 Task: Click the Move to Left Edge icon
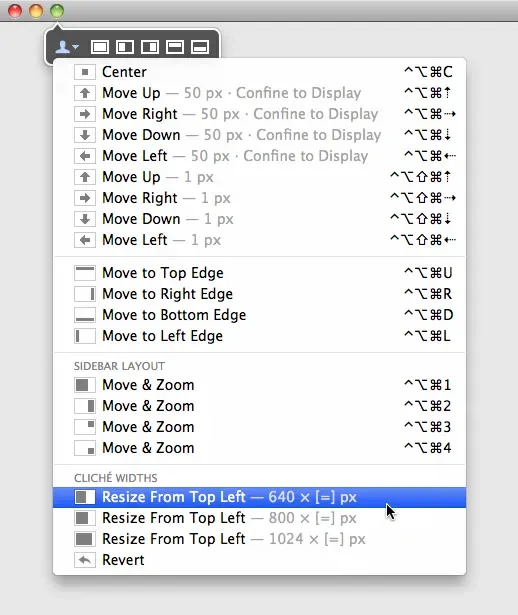(x=85, y=336)
